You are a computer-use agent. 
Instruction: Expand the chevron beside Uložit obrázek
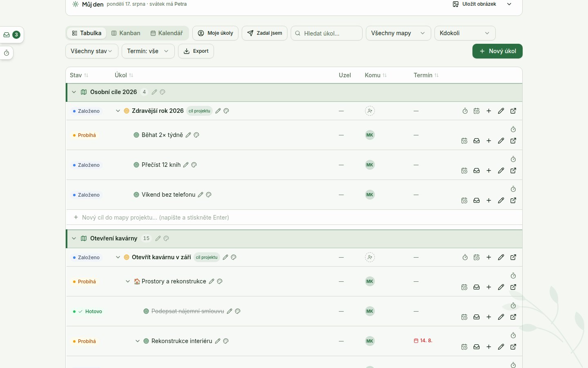click(509, 4)
